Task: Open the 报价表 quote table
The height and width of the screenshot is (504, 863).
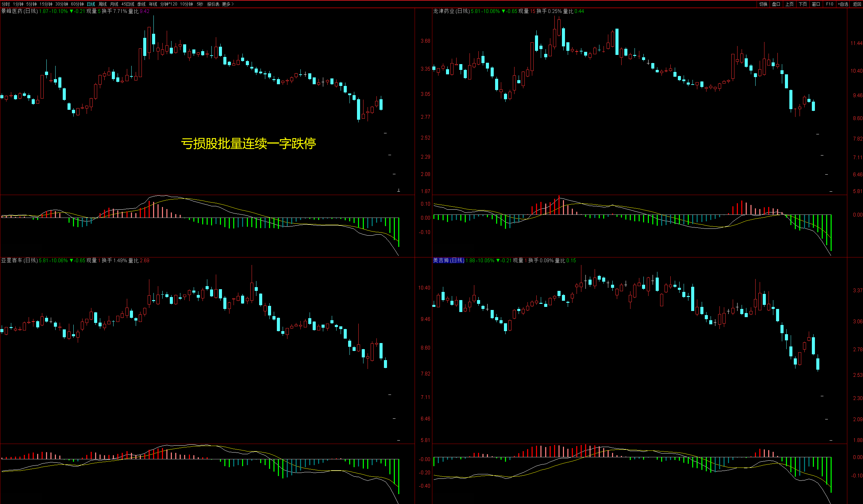Action: pos(213,4)
